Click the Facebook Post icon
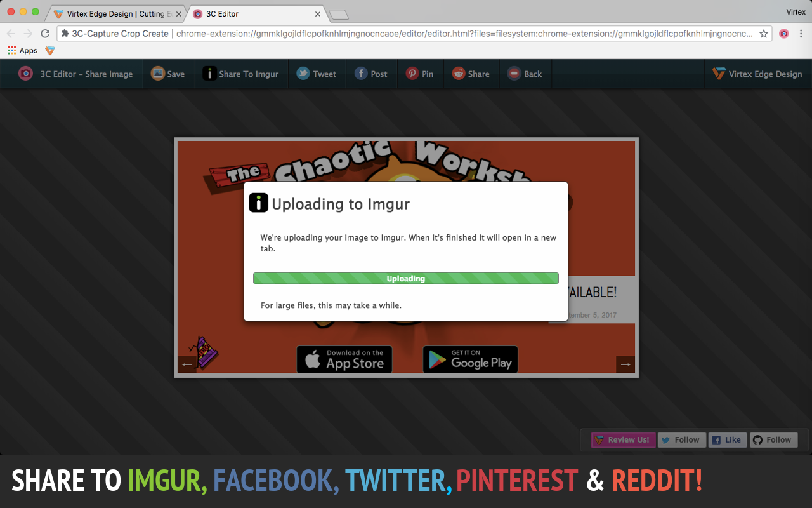 (x=361, y=74)
